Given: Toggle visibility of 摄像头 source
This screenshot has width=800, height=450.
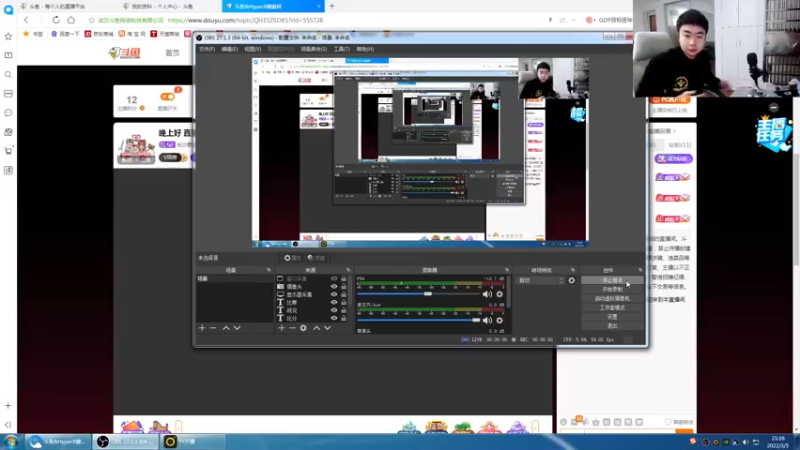Looking at the screenshot, I should (334, 287).
